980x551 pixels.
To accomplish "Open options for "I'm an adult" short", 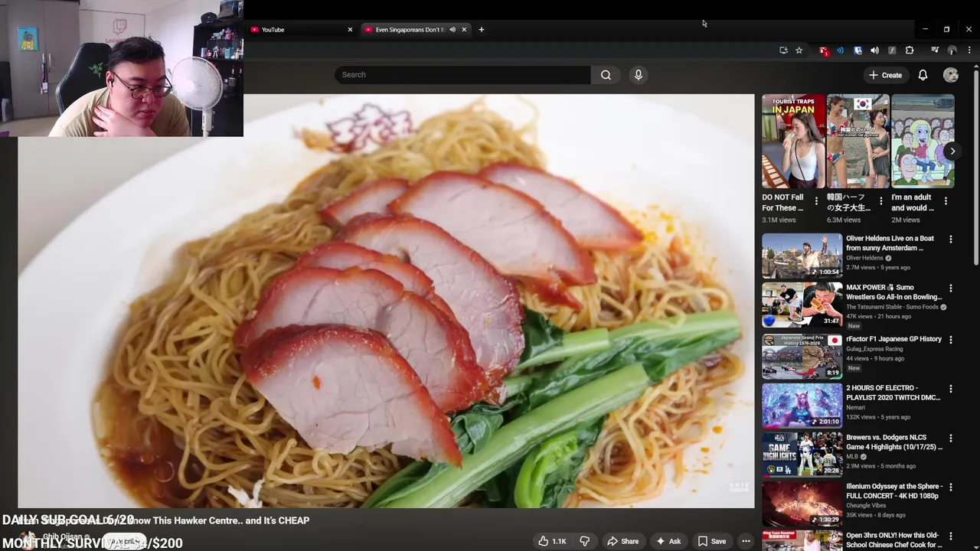I will pyautogui.click(x=946, y=201).
